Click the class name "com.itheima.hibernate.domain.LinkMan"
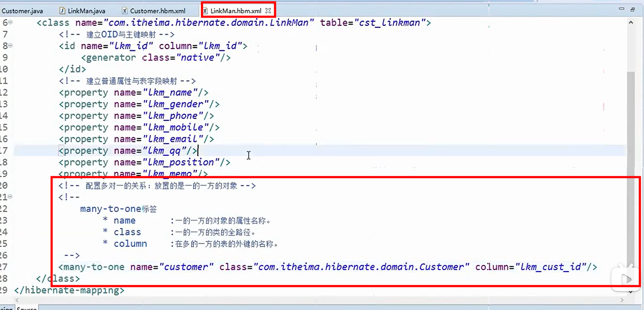The width and height of the screenshot is (644, 310). (209, 23)
